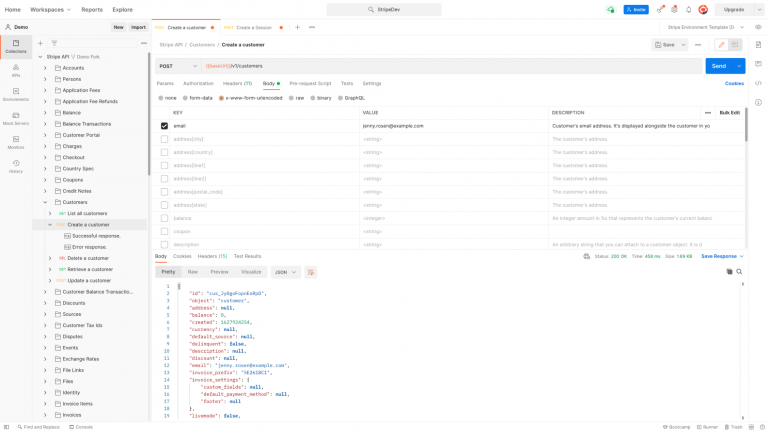This screenshot has height=432, width=768.
Task: Open the tab bar three-dot options menu
Action: 312,27
